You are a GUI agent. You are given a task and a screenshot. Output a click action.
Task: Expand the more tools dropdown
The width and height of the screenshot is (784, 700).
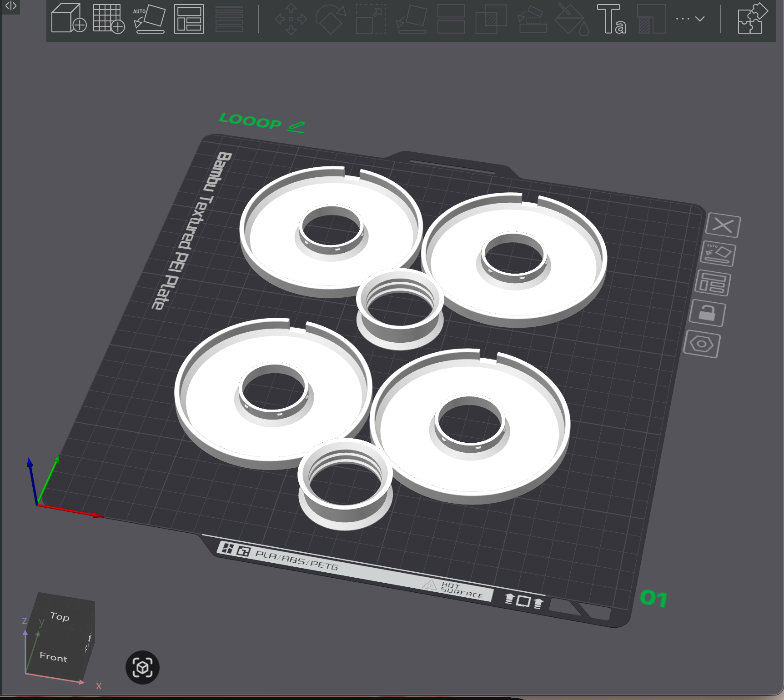tap(690, 19)
